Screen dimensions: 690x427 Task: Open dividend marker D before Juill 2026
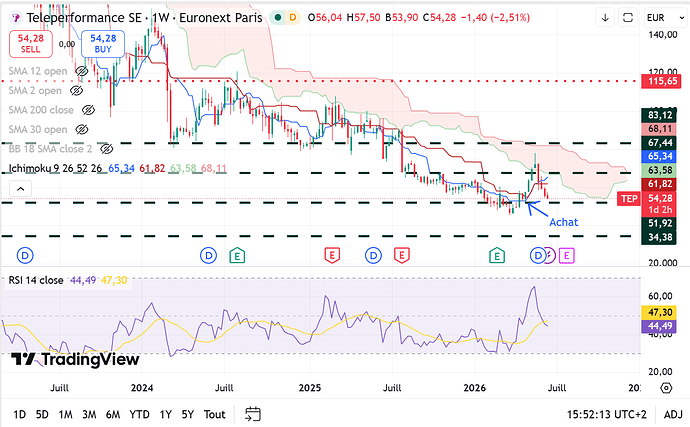coord(536,255)
